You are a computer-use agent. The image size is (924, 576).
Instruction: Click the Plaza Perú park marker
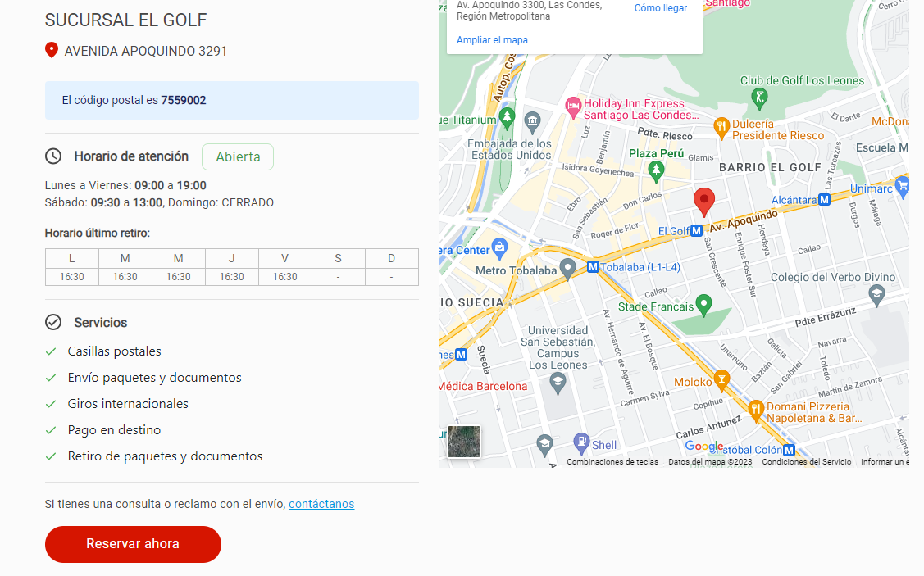[656, 170]
